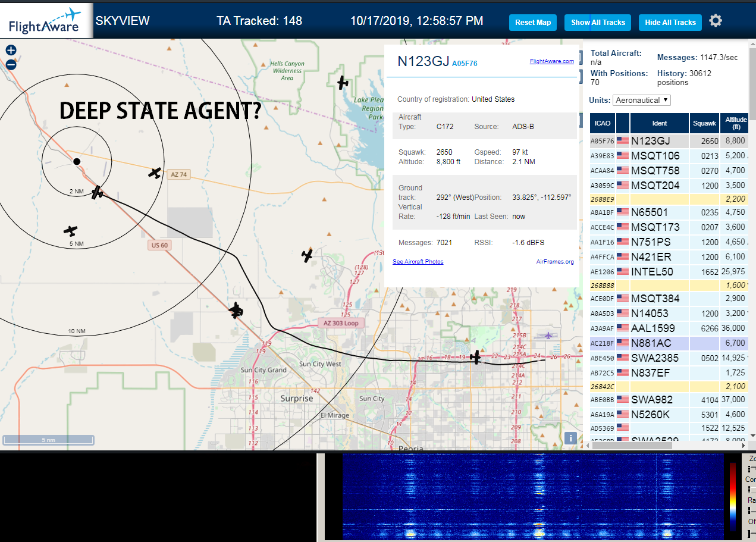Select the aircraft icon beside AZ 74 shield
Viewport: 756px width, 542px height.
[155, 173]
